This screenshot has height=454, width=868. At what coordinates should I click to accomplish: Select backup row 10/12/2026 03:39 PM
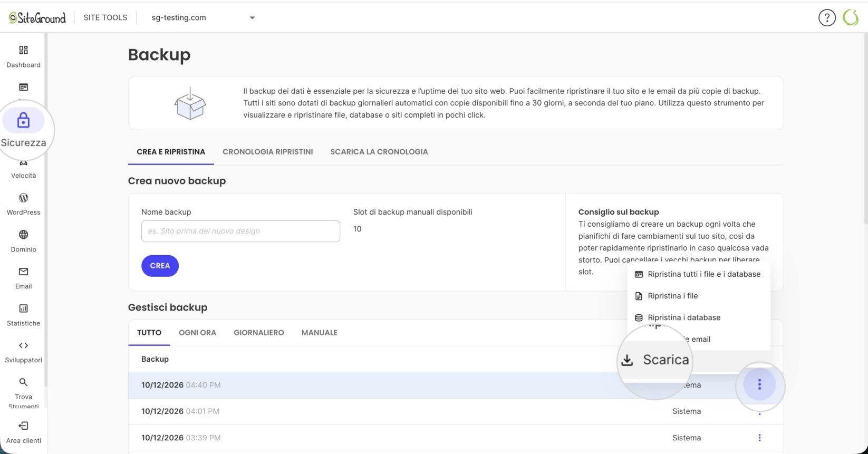click(456, 438)
